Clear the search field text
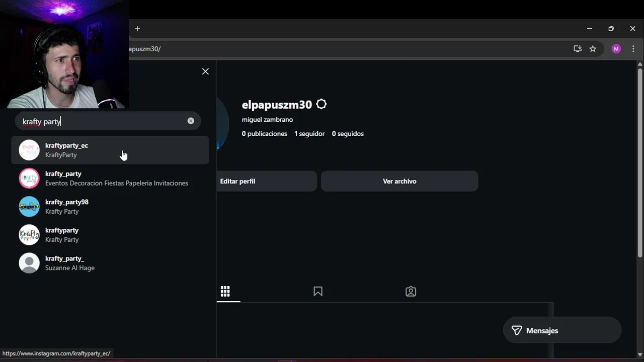This screenshot has width=644, height=362. tap(191, 121)
